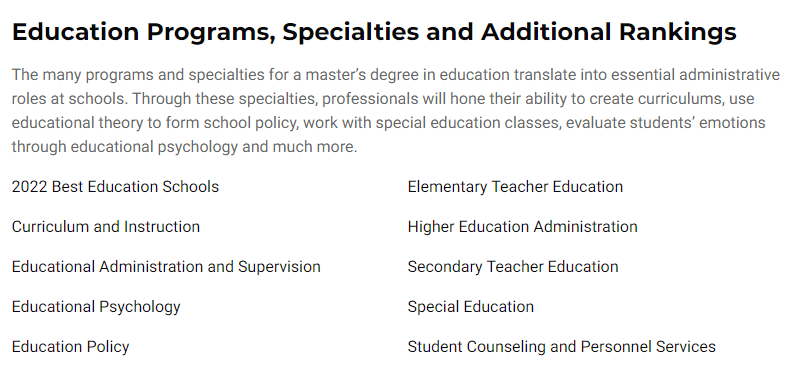
Task: Open the 2022 Best Education Schools link
Action: (115, 186)
